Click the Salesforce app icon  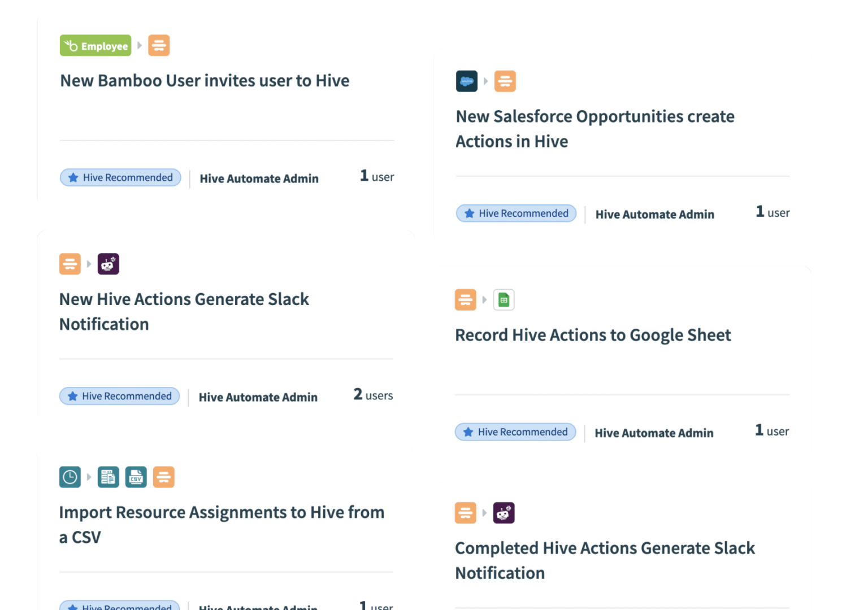pos(467,81)
